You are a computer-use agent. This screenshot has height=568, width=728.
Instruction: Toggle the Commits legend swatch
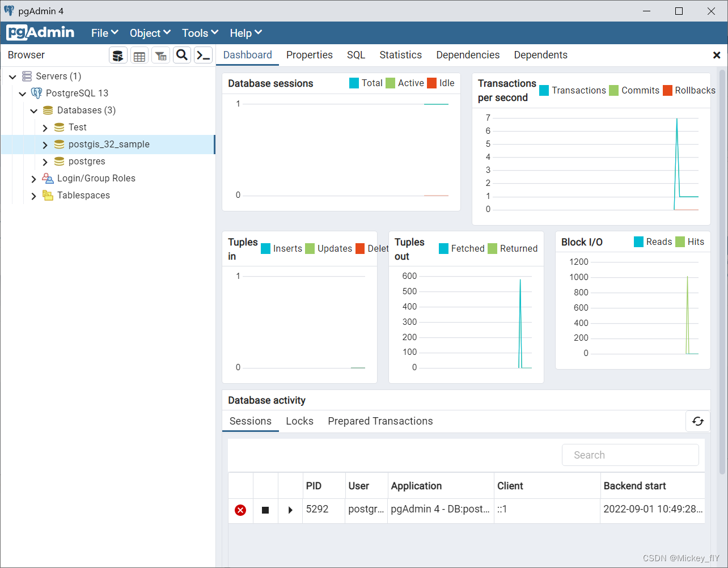coord(614,90)
